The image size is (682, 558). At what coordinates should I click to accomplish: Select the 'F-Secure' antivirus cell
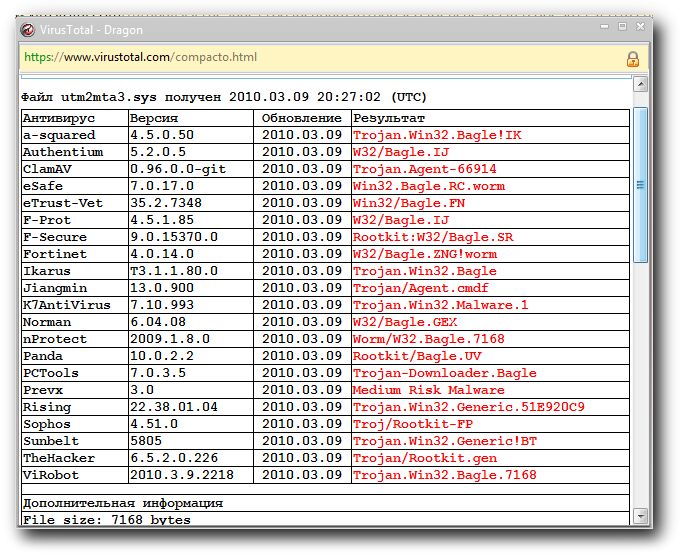click(75, 237)
